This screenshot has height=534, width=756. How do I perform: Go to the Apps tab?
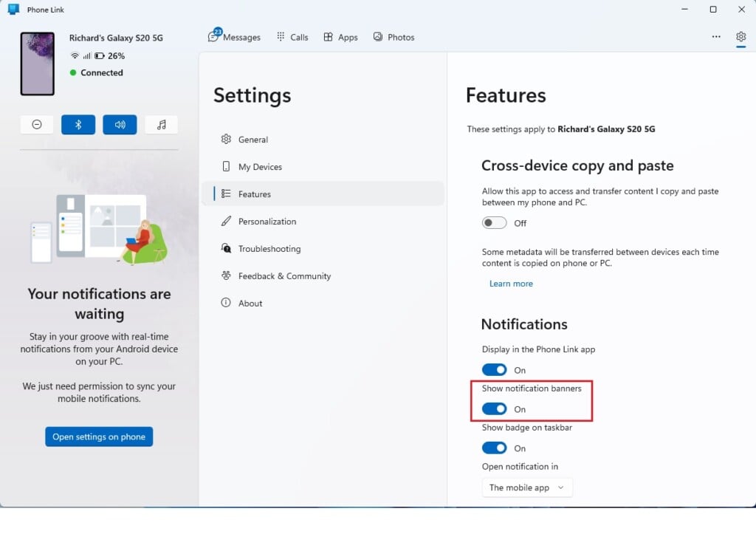(x=340, y=37)
